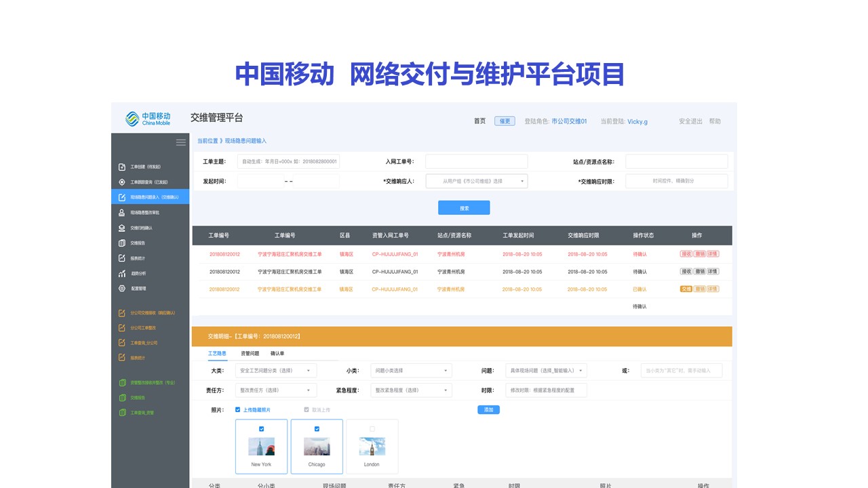
Task: Click red 详情 button in first row
Action: [x=713, y=254]
